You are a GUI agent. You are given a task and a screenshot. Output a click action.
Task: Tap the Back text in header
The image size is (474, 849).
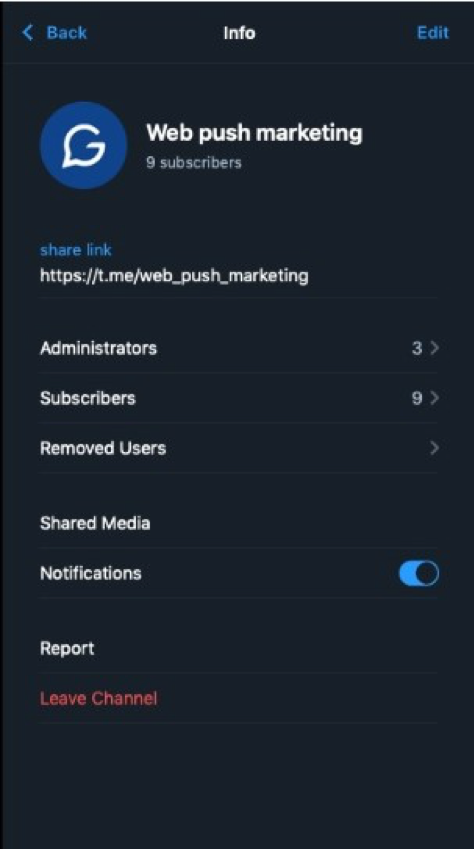point(67,33)
